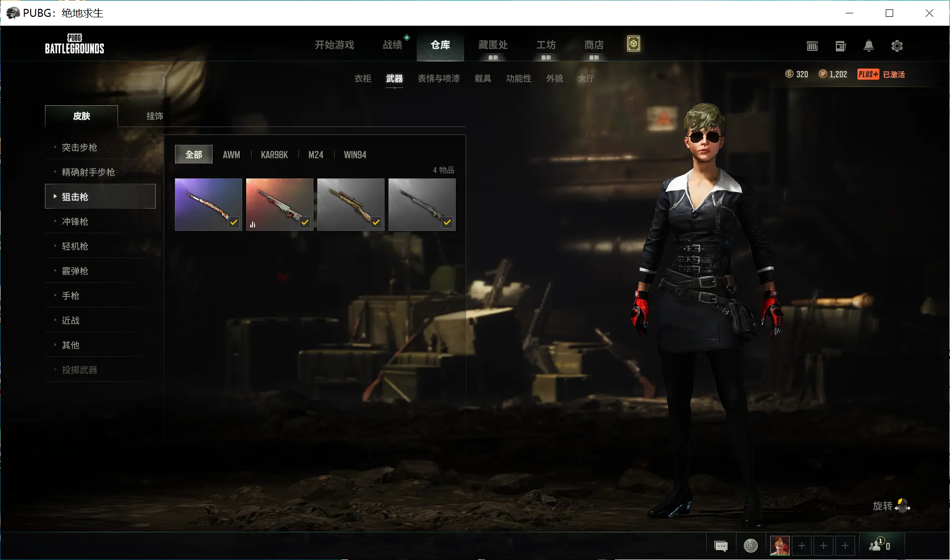This screenshot has width=950, height=560.
Task: Click the third empty team slot plus
Action: click(845, 546)
